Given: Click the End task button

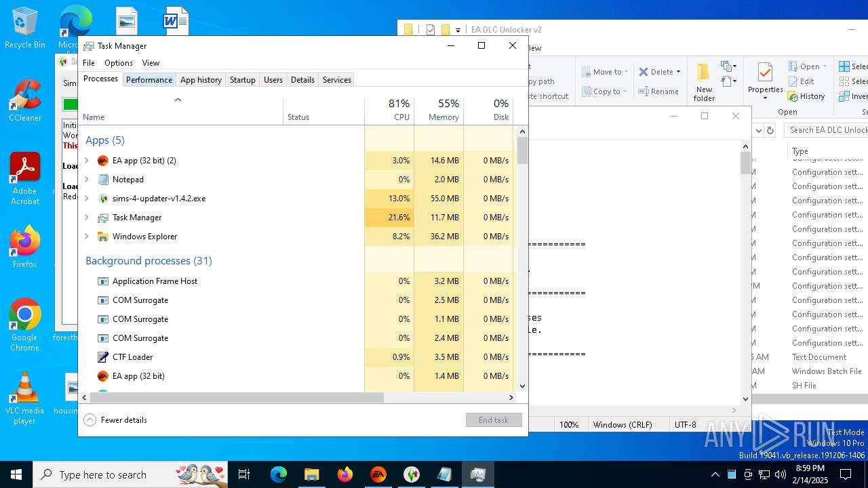Looking at the screenshot, I should (494, 420).
